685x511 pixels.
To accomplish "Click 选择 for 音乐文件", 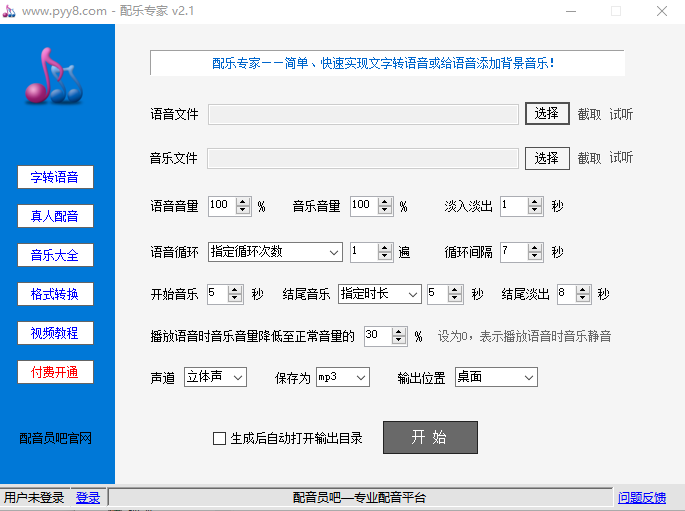I will tap(547, 158).
